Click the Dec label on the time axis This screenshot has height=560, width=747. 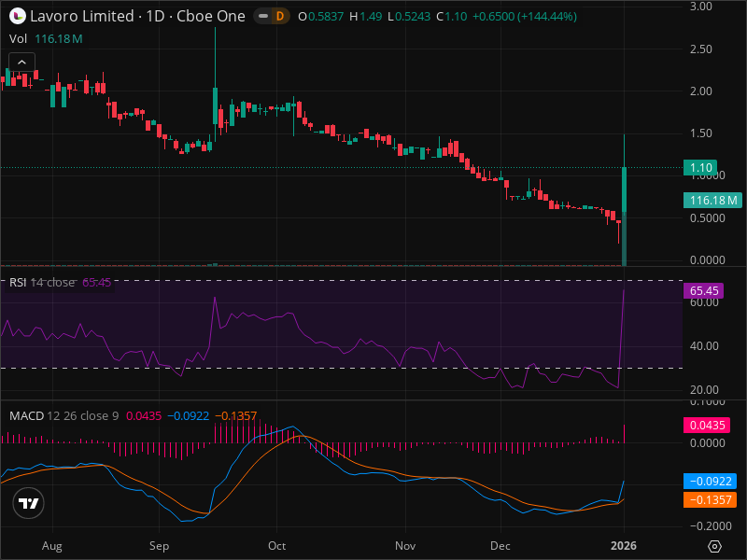pos(500,546)
